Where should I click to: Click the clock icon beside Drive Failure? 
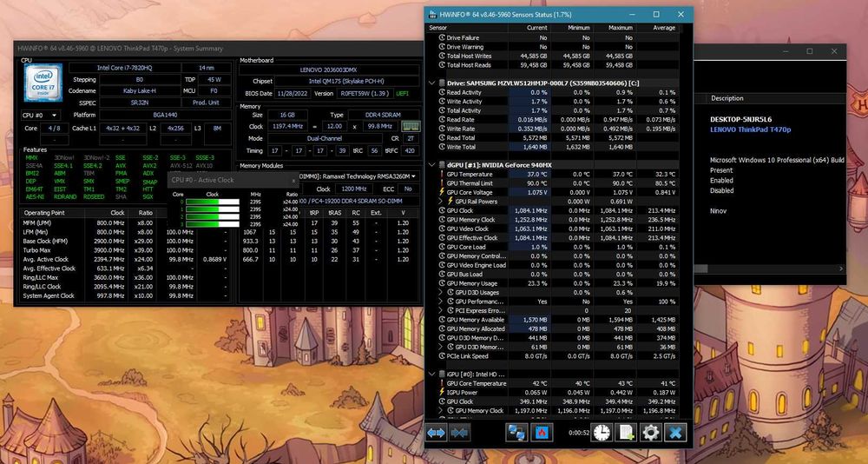coord(442,37)
